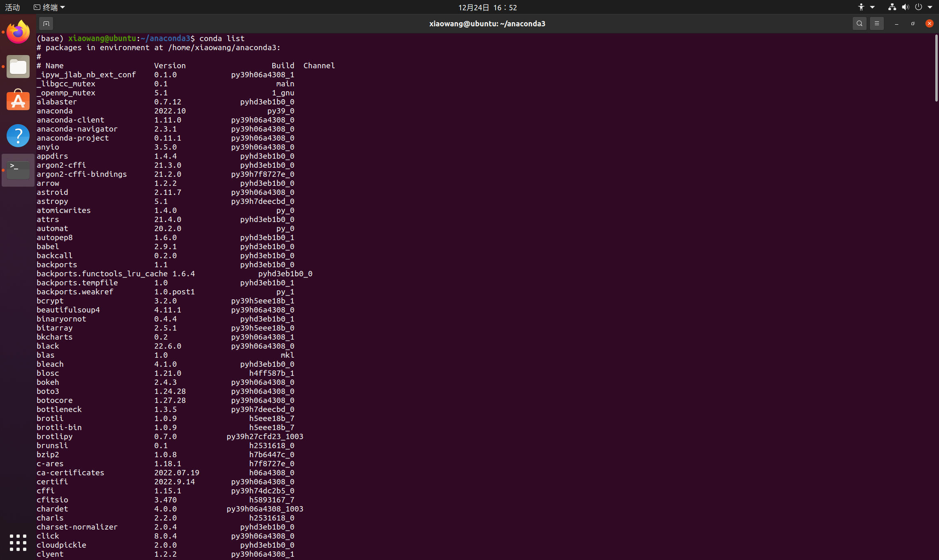Click the xiaowang@ubuntu prompt text

102,38
